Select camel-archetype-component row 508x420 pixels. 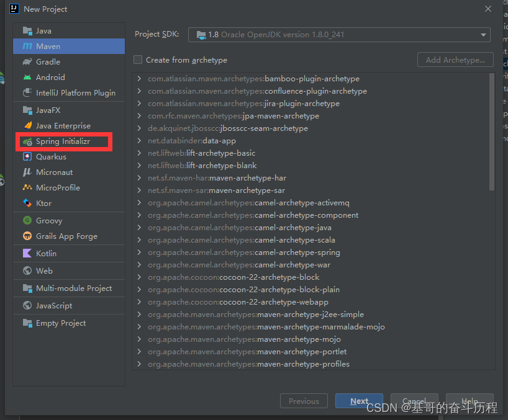tap(311, 215)
